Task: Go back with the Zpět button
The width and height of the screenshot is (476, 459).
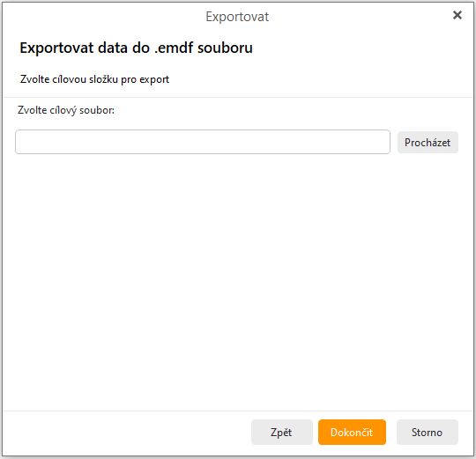Action: click(282, 432)
